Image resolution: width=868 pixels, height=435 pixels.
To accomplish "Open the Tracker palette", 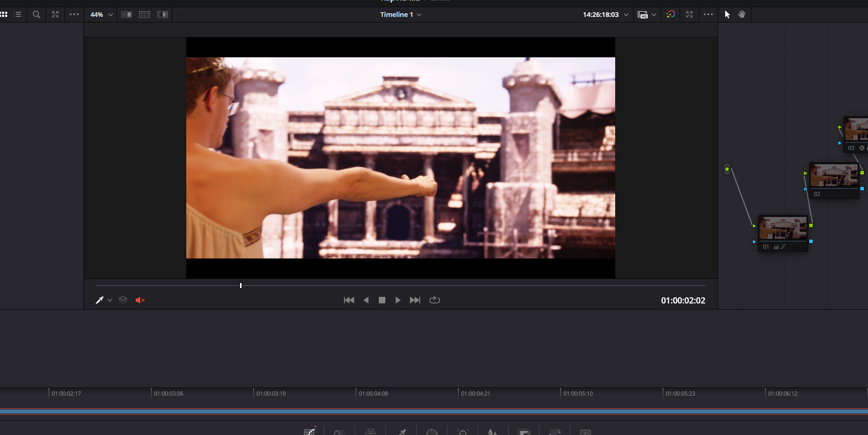I will tap(463, 432).
